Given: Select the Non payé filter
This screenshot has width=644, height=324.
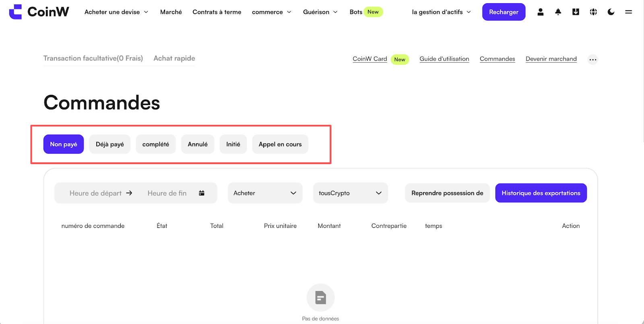Looking at the screenshot, I should pyautogui.click(x=64, y=144).
